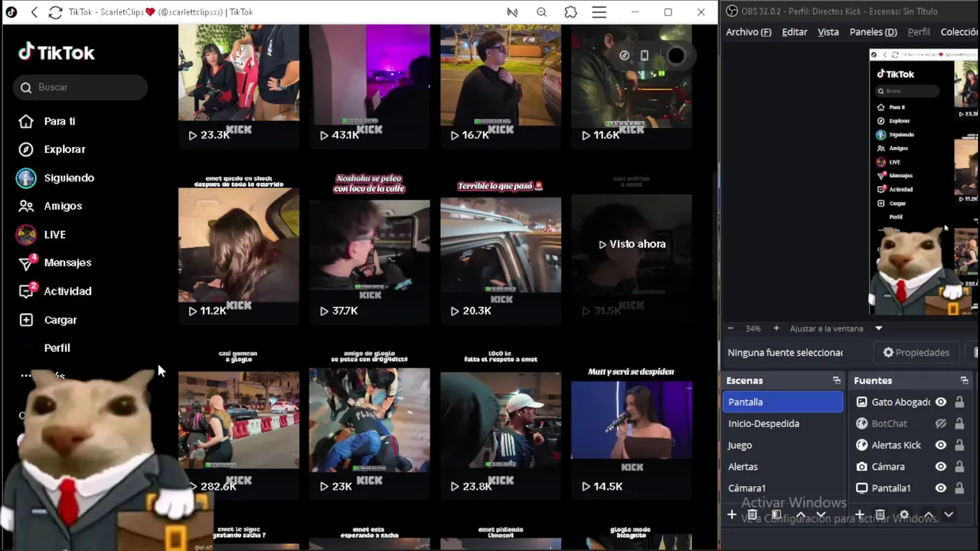Open the Vista menu in OBS
980x551 pixels.
828,32
